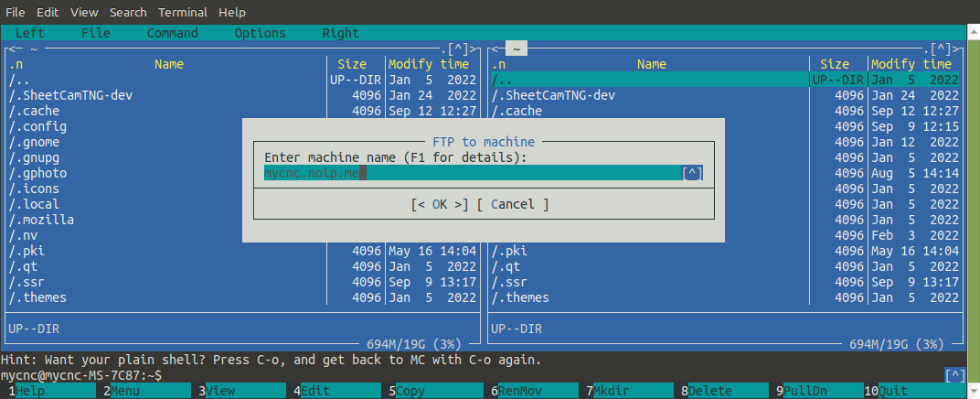Screen dimensions: 980x399
Task: Open the Options menu
Action: point(260,33)
